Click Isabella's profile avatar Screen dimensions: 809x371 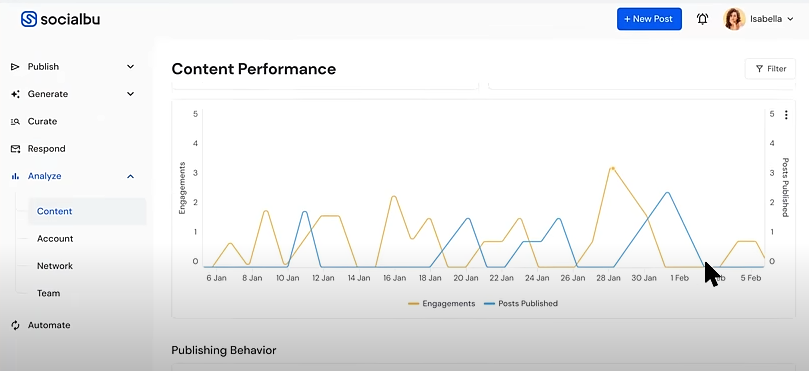pos(734,19)
